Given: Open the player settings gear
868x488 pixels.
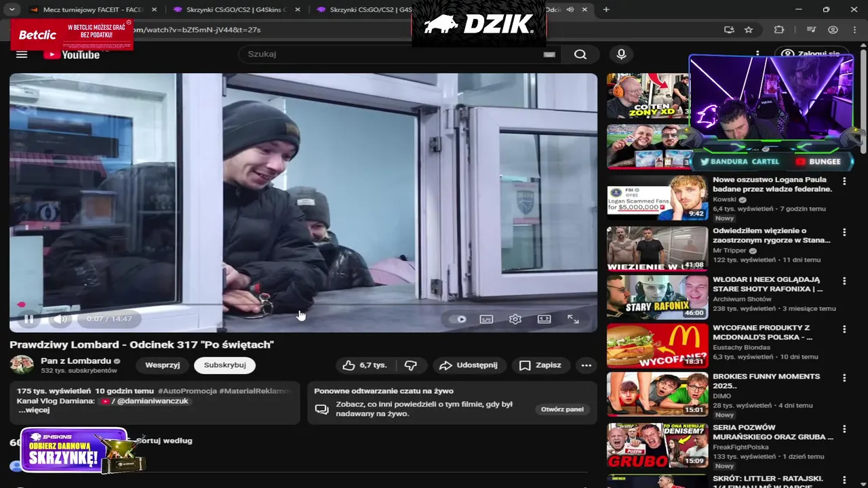Looking at the screenshot, I should coord(515,319).
